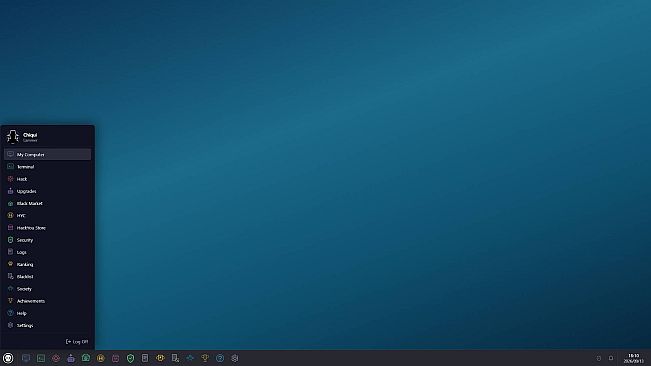
Task: Open HYC coin icon on the taskbar
Action: tap(101, 358)
